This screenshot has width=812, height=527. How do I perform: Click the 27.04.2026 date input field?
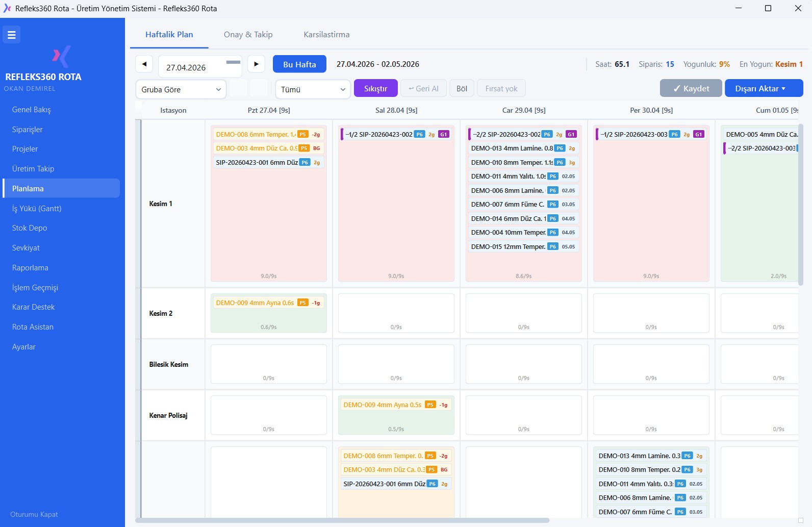click(191, 67)
